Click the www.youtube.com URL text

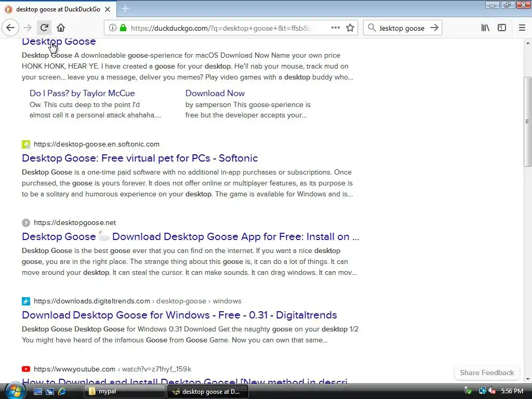[74, 369]
